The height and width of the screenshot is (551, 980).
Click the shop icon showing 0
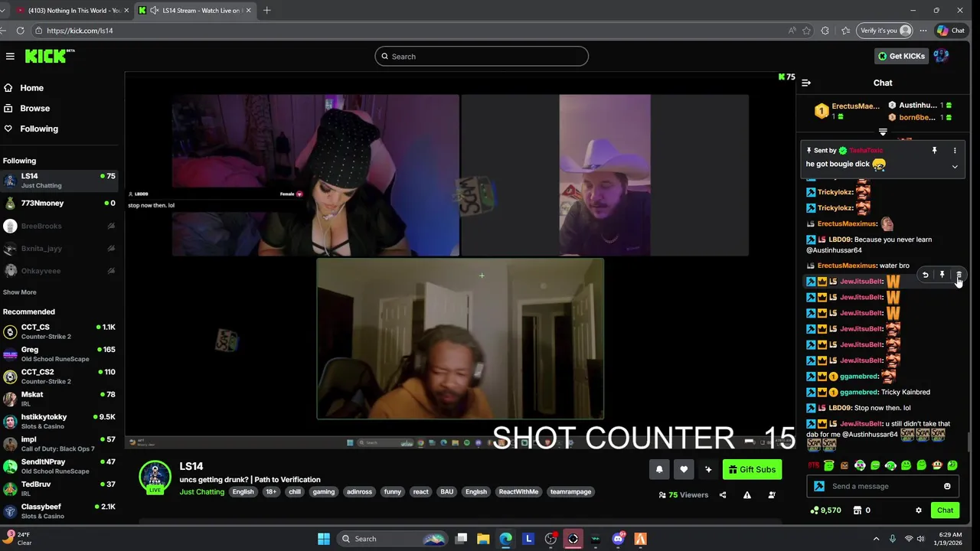[x=861, y=510]
